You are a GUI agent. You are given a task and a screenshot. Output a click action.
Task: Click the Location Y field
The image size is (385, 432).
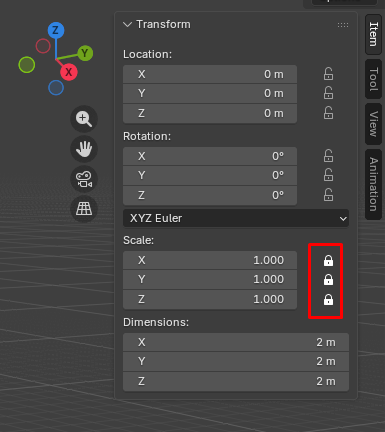tap(210, 93)
